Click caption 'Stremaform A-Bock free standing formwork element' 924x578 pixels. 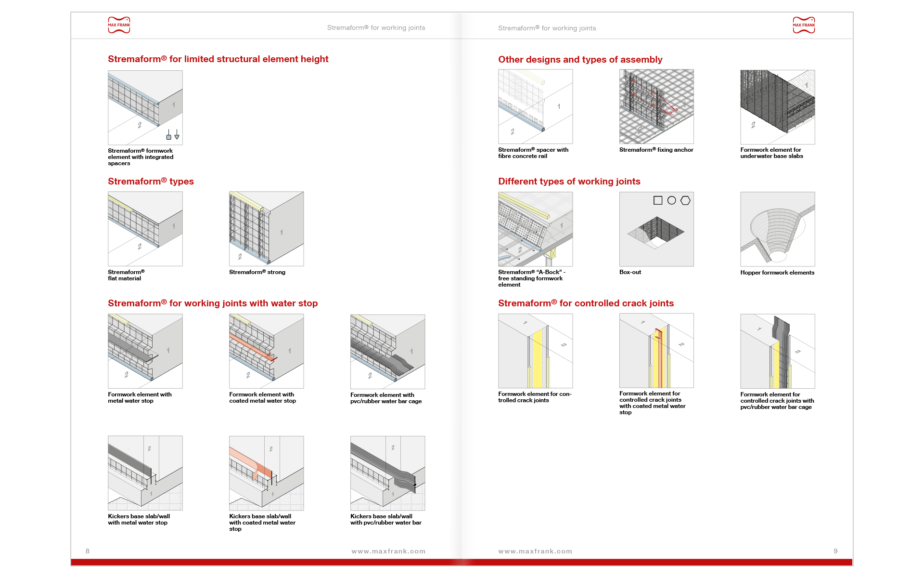(532, 278)
